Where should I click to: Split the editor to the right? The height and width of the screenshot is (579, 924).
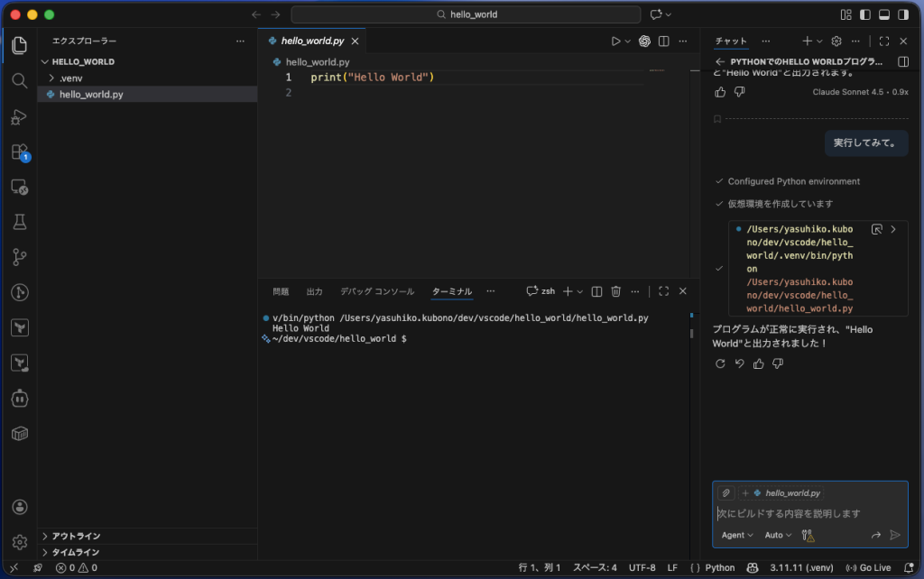pos(663,41)
